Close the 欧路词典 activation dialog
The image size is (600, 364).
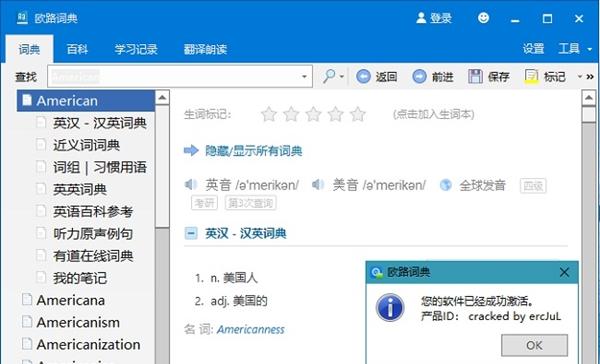coord(564,272)
